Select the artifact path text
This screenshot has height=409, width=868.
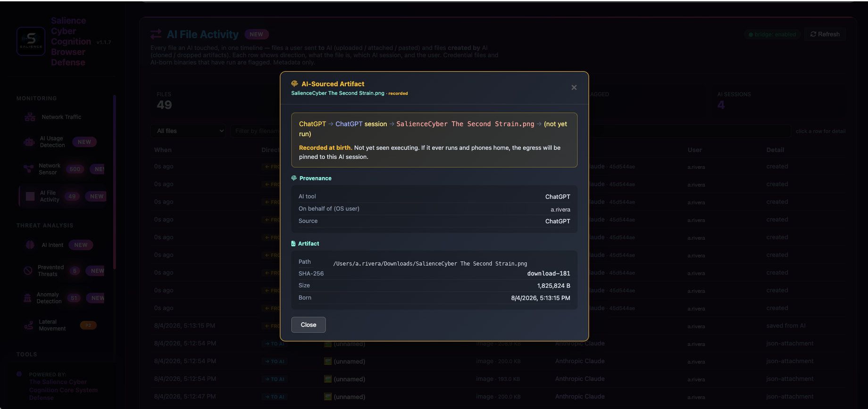pos(430,264)
